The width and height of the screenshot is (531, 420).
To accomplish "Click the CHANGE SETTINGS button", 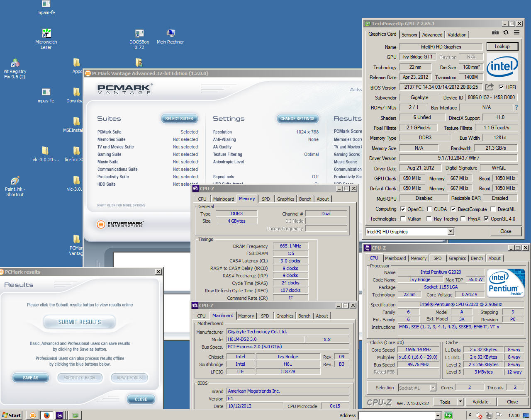I will point(297,119).
